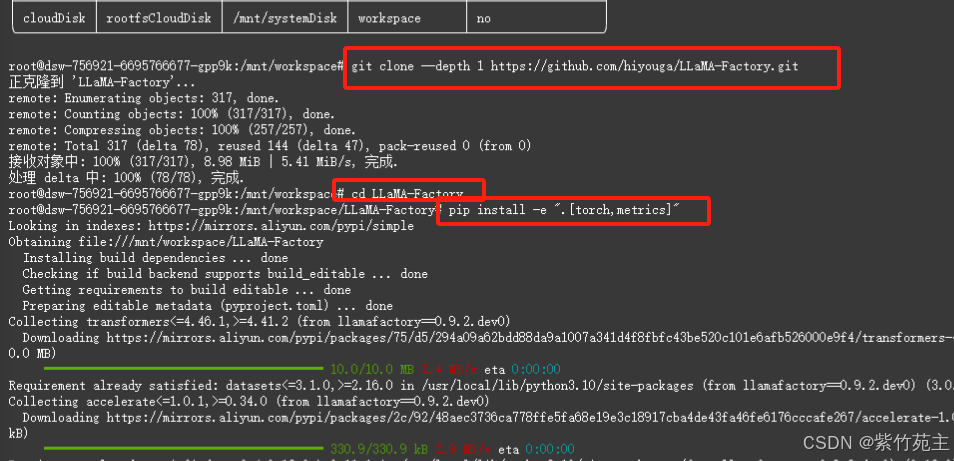This screenshot has height=461, width=954.
Task: Click the 'Collecting transformers<=4.46.1' line
Action: click(x=259, y=322)
